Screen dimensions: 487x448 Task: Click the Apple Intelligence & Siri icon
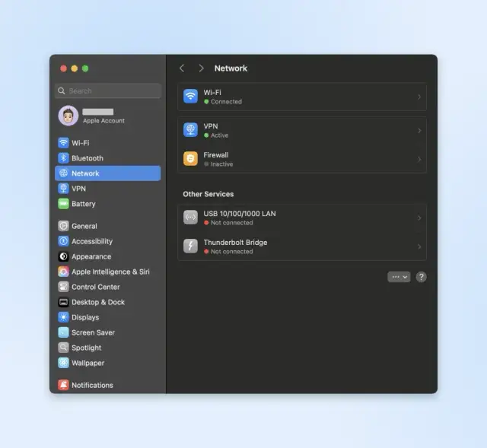coord(63,272)
